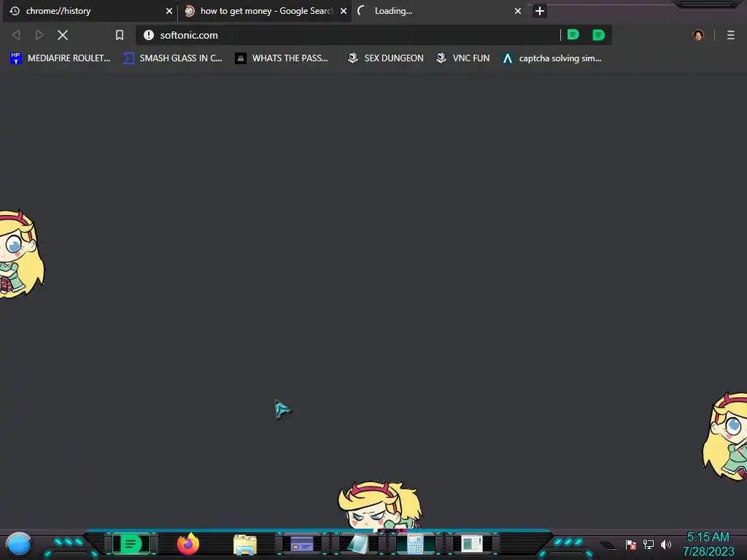747x560 pixels.
Task: Open the document viewer app in taskbar
Action: pos(472,544)
